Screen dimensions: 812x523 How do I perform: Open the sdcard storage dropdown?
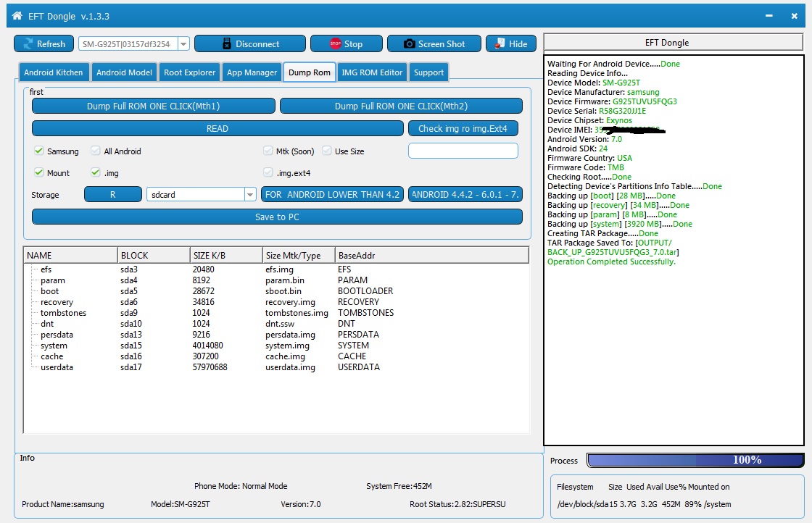(250, 195)
